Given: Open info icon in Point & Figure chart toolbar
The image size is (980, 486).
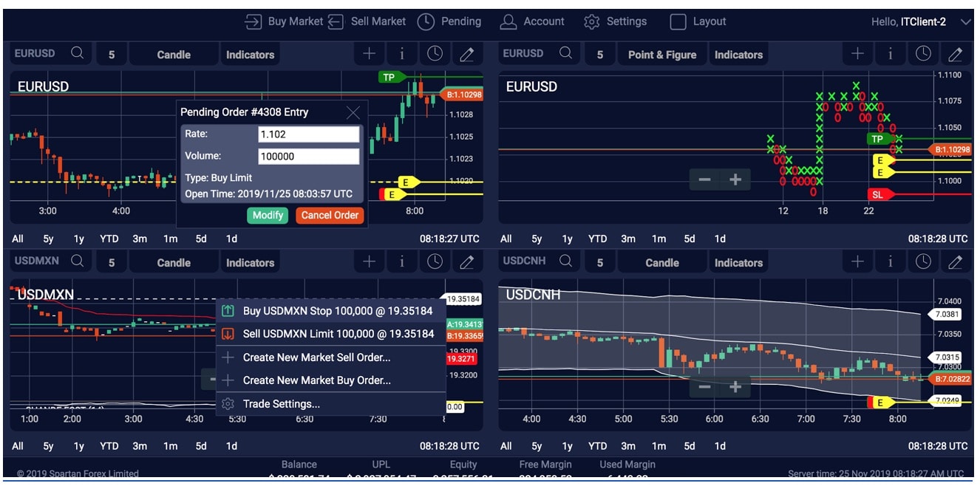Looking at the screenshot, I should (890, 53).
